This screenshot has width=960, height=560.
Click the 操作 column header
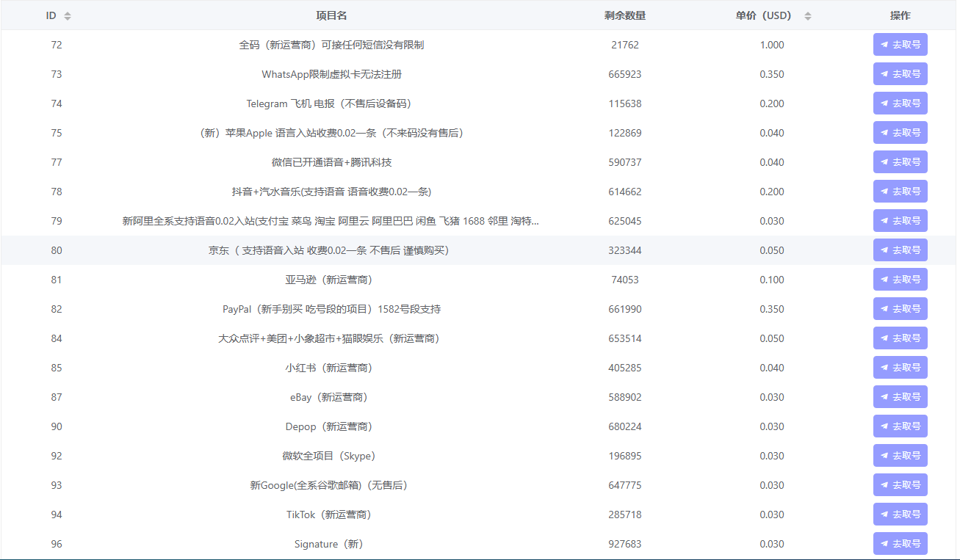(x=900, y=15)
